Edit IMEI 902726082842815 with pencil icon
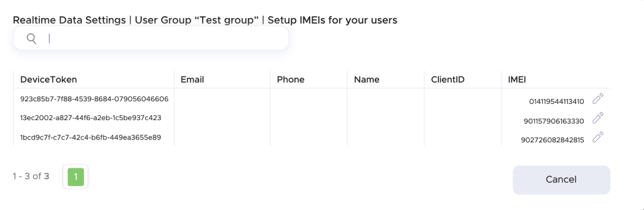This screenshot has width=644, height=210. click(x=597, y=136)
